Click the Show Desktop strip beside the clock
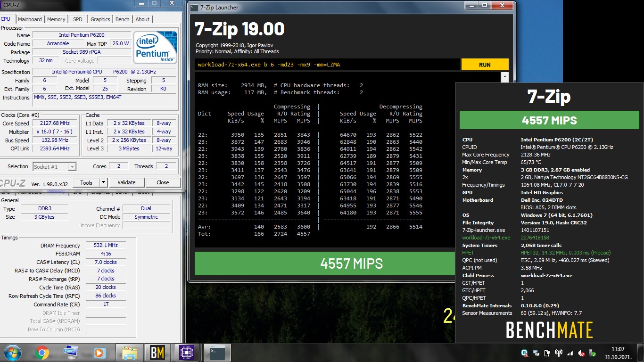The width and height of the screenshot is (644, 362). (641, 353)
